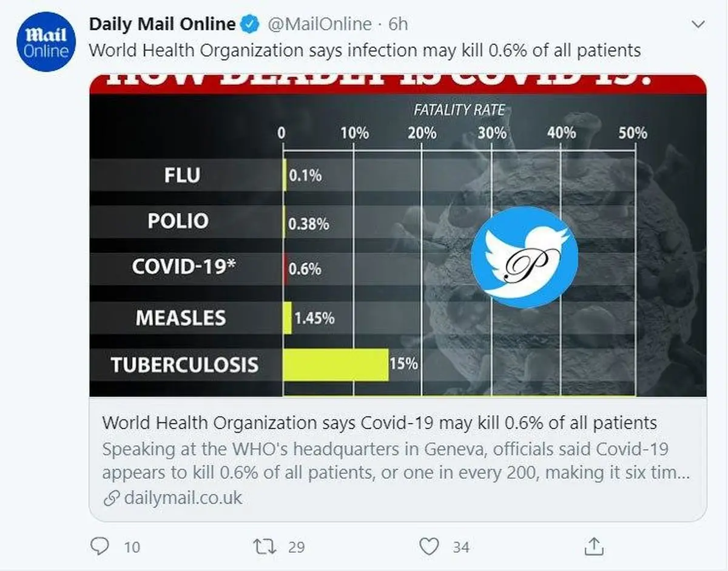This screenshot has width=728, height=571.
Task: Click the link chain icon beside dailymail.co.uk
Action: pyautogui.click(x=111, y=499)
